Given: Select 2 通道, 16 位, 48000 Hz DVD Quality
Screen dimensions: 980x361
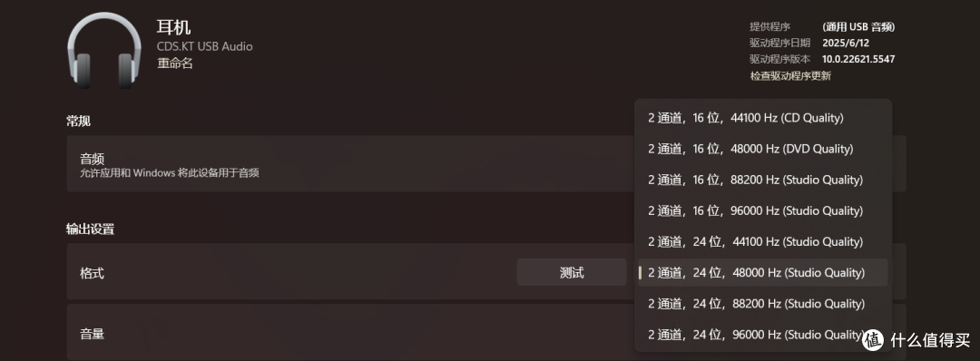Looking at the screenshot, I should click(762, 149).
